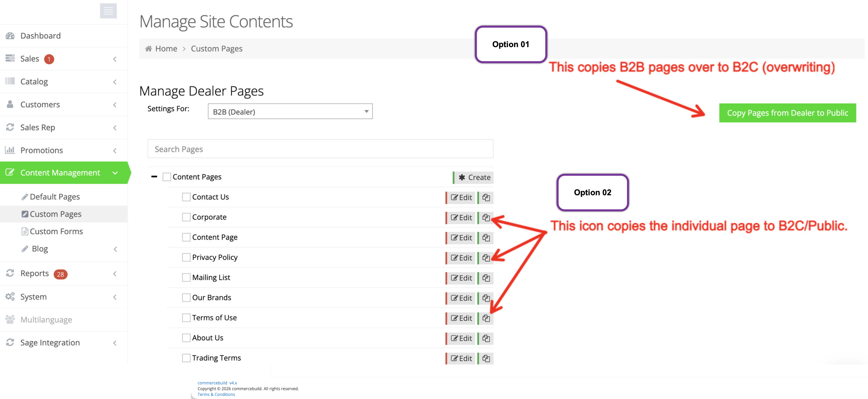Open the Terms & Conditions footer link
This screenshot has height=399, width=868.
[216, 394]
